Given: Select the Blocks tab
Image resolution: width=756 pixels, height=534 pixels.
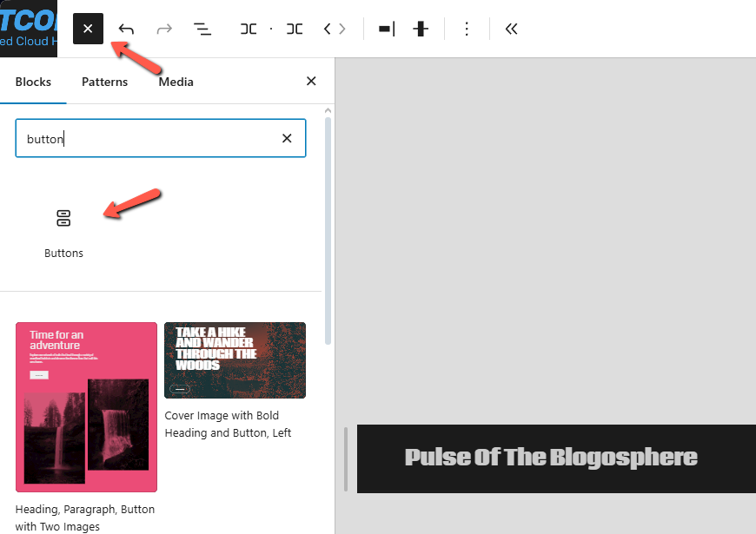Looking at the screenshot, I should (33, 82).
